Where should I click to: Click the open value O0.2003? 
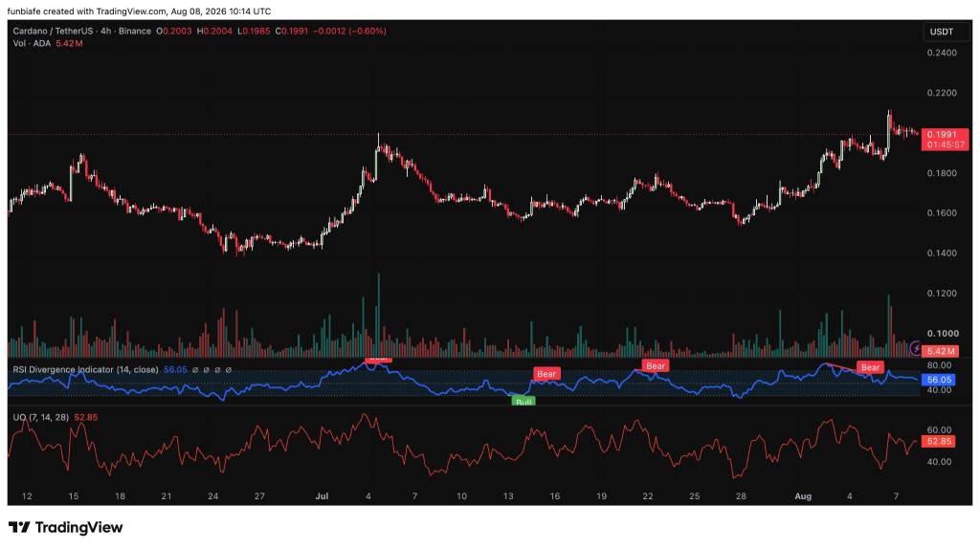(174, 31)
